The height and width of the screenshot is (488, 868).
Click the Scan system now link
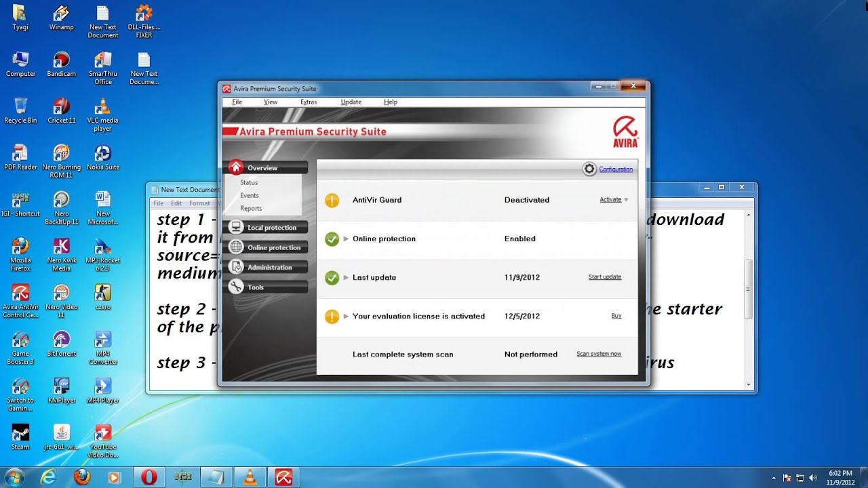coord(599,354)
